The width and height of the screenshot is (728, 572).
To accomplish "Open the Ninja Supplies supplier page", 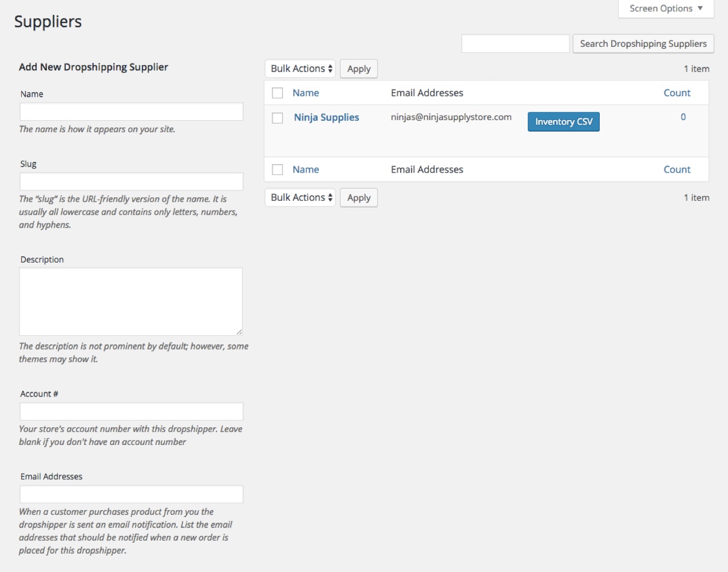I will coord(326,117).
